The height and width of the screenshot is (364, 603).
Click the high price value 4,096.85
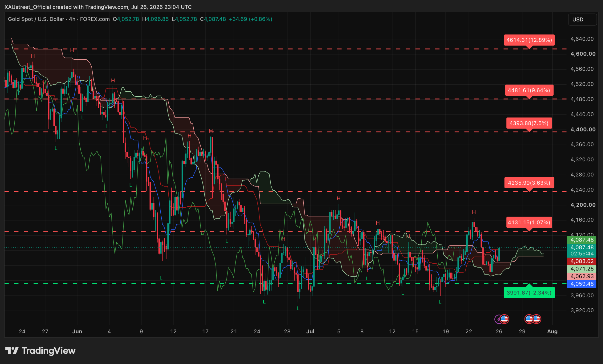[x=157, y=19]
